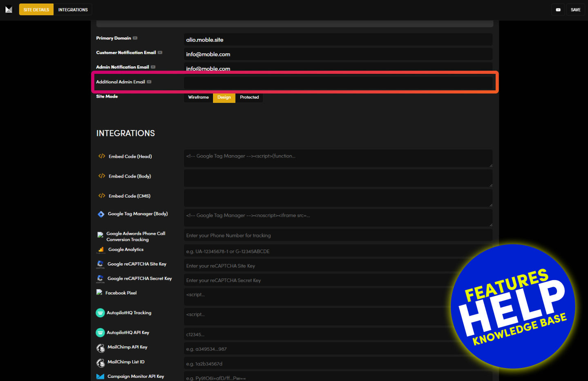Click help icon next to Primary Domain
The width and height of the screenshot is (588, 381).
click(135, 38)
